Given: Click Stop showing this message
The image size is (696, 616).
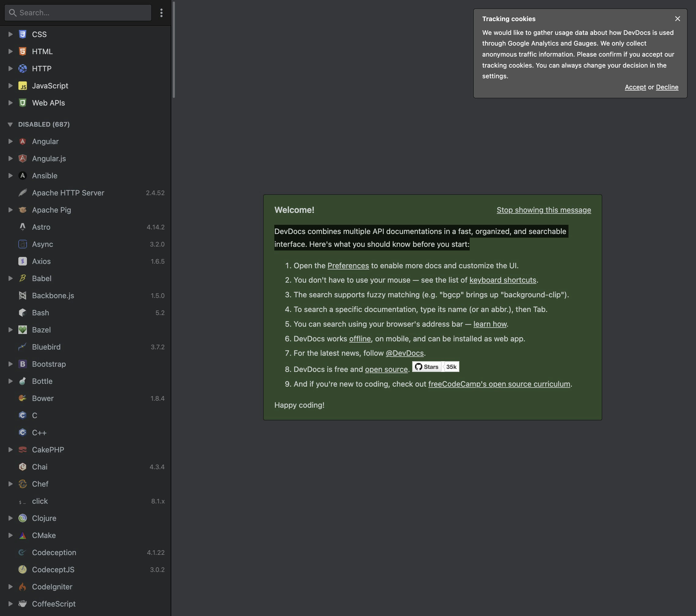Looking at the screenshot, I should click(544, 210).
